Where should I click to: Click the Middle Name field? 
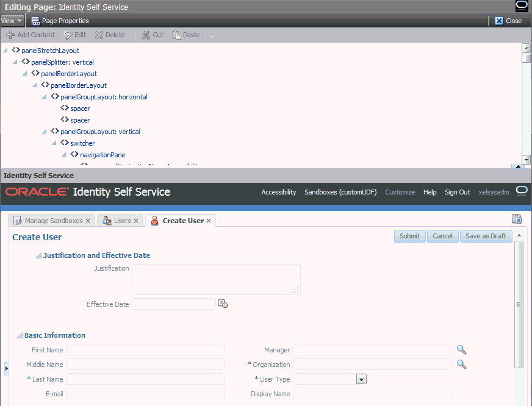click(x=145, y=365)
